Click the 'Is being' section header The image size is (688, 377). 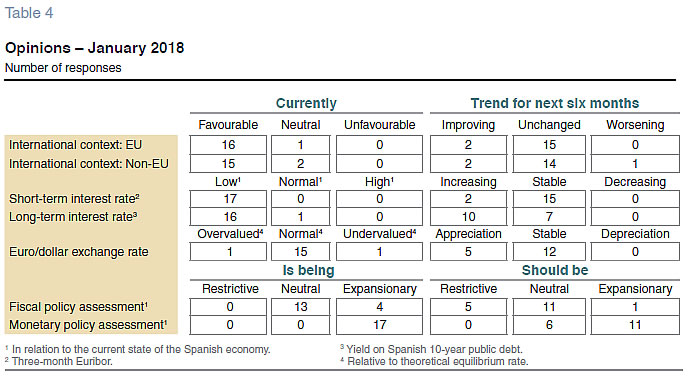[308, 270]
